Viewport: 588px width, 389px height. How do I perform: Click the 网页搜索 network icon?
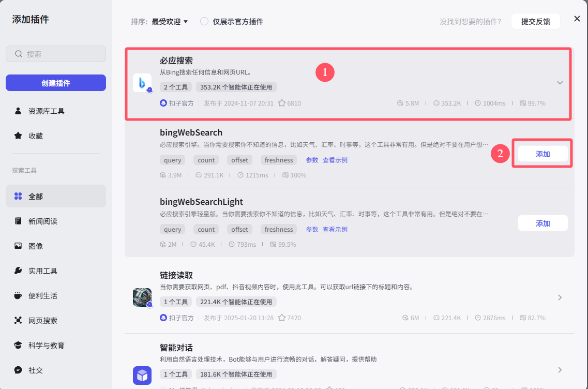(18, 320)
